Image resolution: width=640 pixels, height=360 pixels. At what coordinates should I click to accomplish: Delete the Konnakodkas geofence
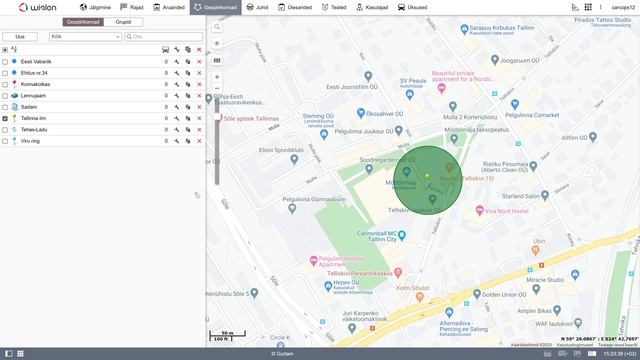coord(199,84)
